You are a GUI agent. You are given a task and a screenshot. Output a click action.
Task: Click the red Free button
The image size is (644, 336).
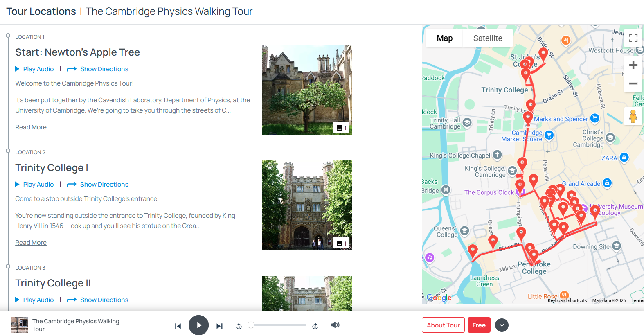pos(479,325)
